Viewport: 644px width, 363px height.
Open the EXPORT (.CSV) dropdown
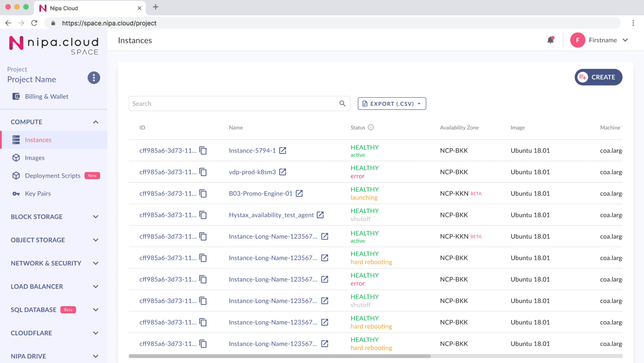[392, 104]
